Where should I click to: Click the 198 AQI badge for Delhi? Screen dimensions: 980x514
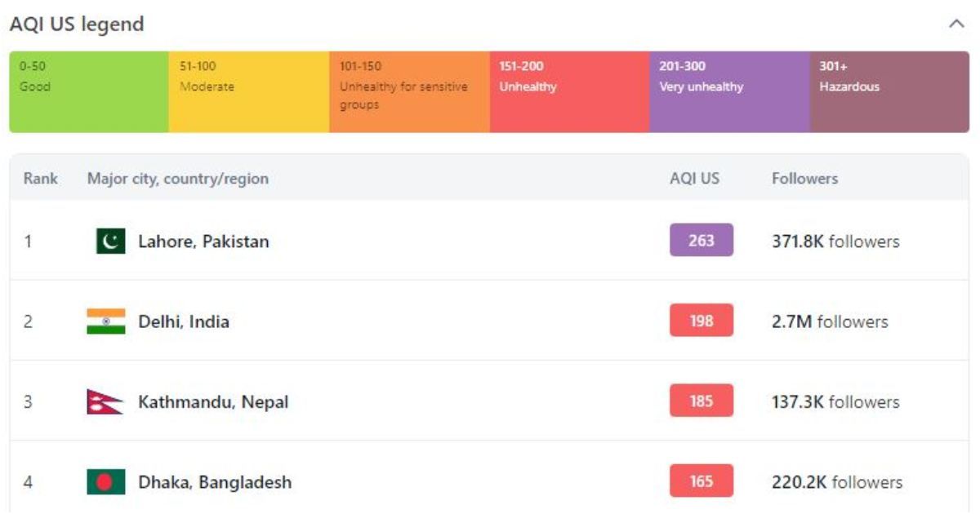(x=702, y=320)
